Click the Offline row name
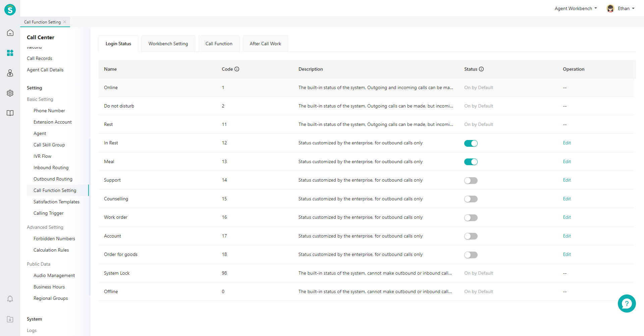 pyautogui.click(x=111, y=291)
